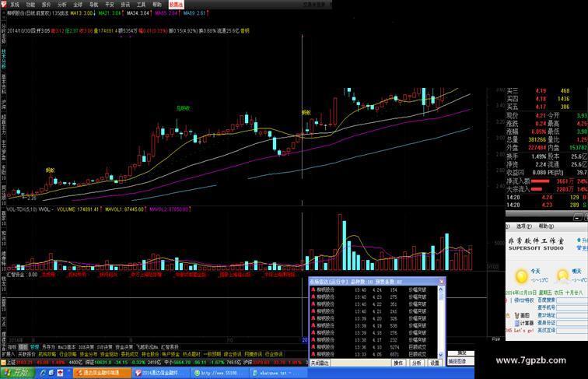Open the 工具 menu
The width and height of the screenshot is (588, 379).
(x=141, y=5)
